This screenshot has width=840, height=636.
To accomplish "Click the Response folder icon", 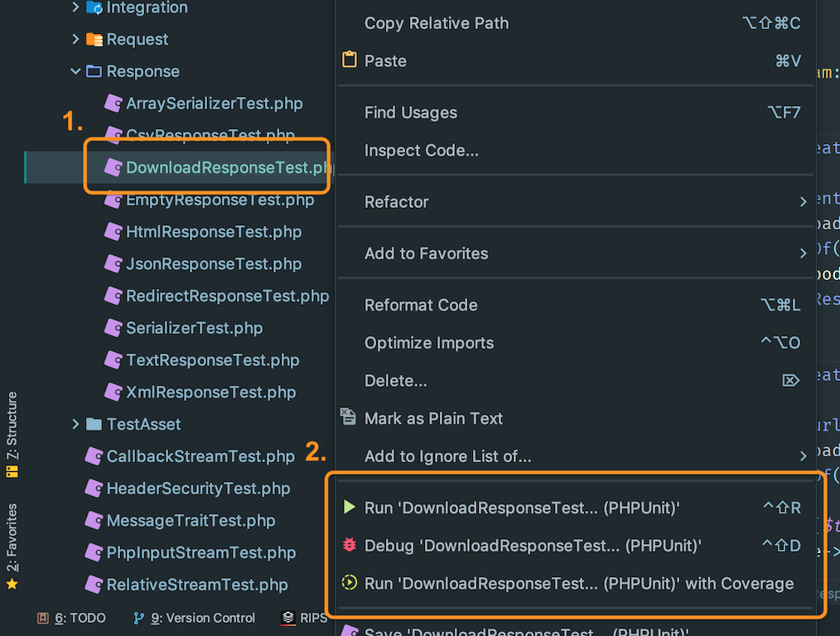I will click(x=94, y=71).
